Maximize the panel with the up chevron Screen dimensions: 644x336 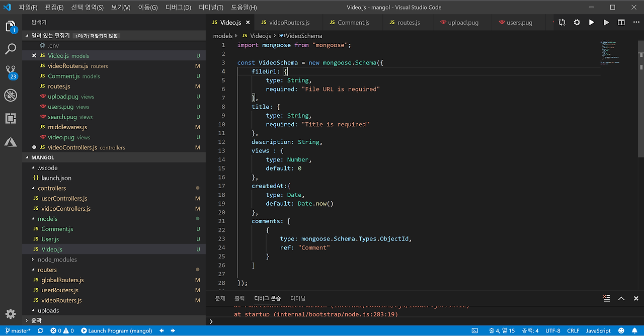click(621, 298)
